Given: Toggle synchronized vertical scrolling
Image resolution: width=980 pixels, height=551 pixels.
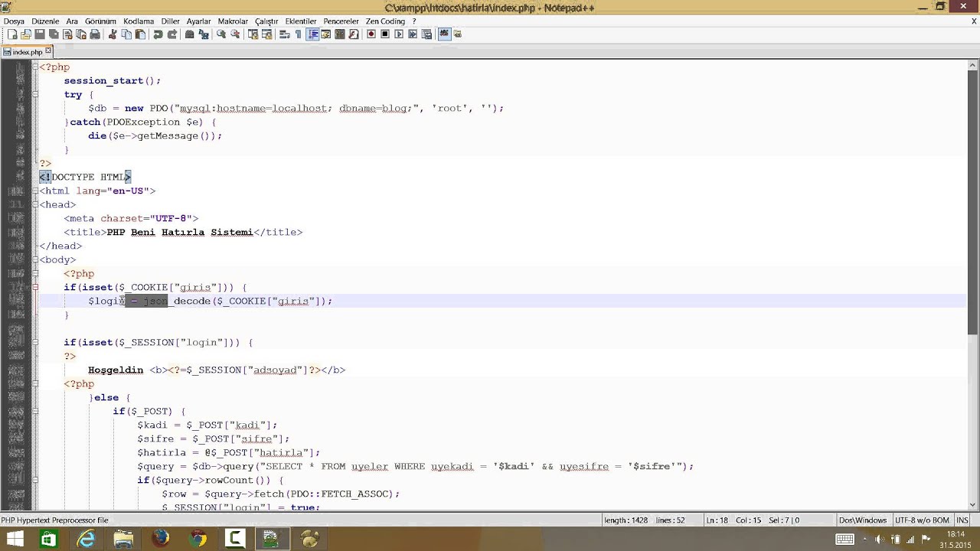Looking at the screenshot, I should coord(253,34).
